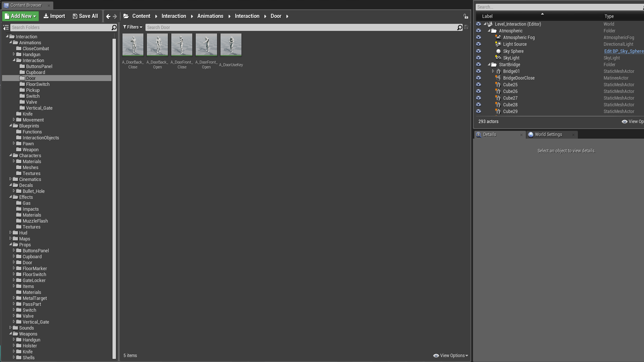Click the Import icon in the toolbar
This screenshot has height=362, width=644.
pyautogui.click(x=47, y=16)
